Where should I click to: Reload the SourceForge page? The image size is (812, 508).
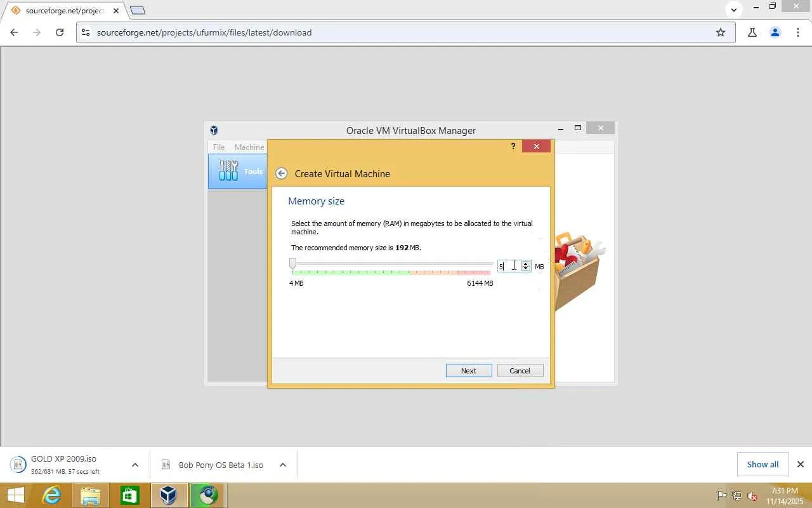point(60,32)
